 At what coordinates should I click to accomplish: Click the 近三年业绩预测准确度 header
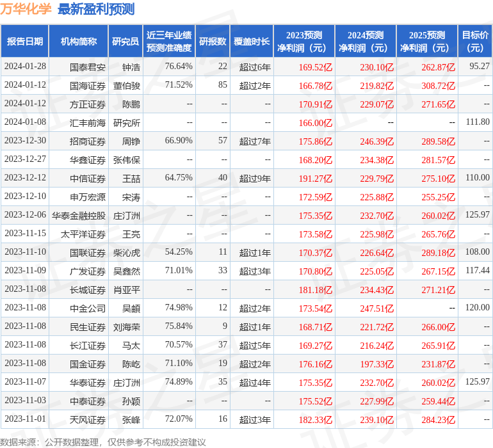click(169, 41)
